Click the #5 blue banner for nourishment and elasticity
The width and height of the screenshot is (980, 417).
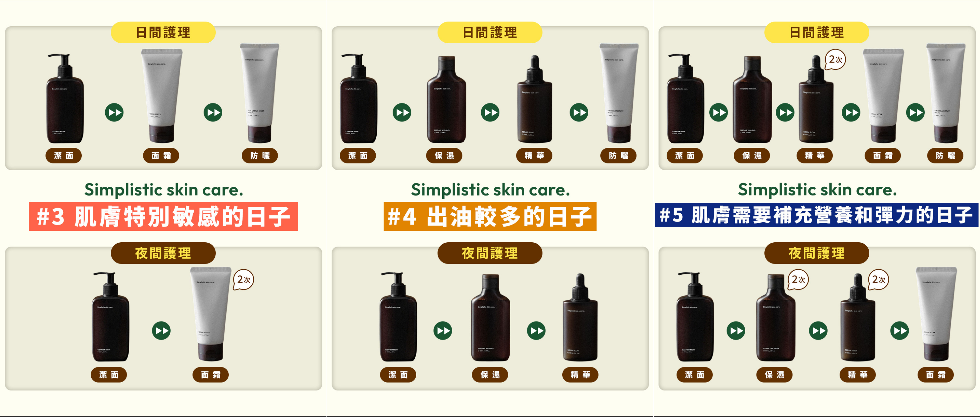click(816, 215)
